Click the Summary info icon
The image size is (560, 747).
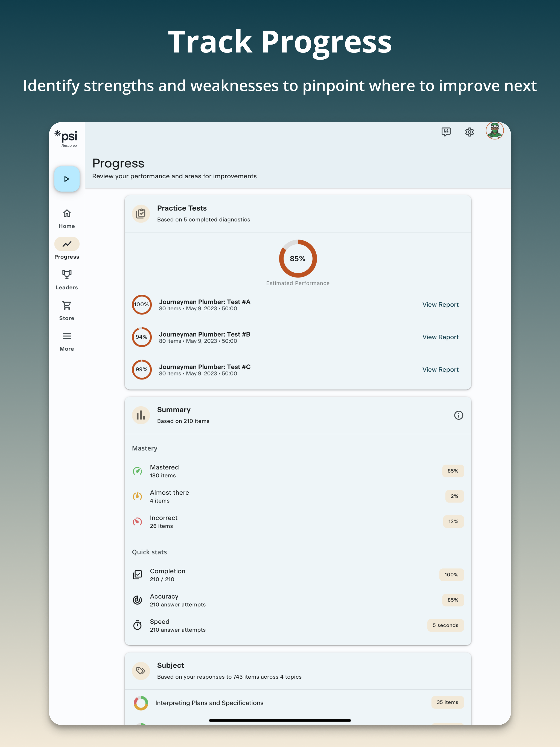coord(458,415)
